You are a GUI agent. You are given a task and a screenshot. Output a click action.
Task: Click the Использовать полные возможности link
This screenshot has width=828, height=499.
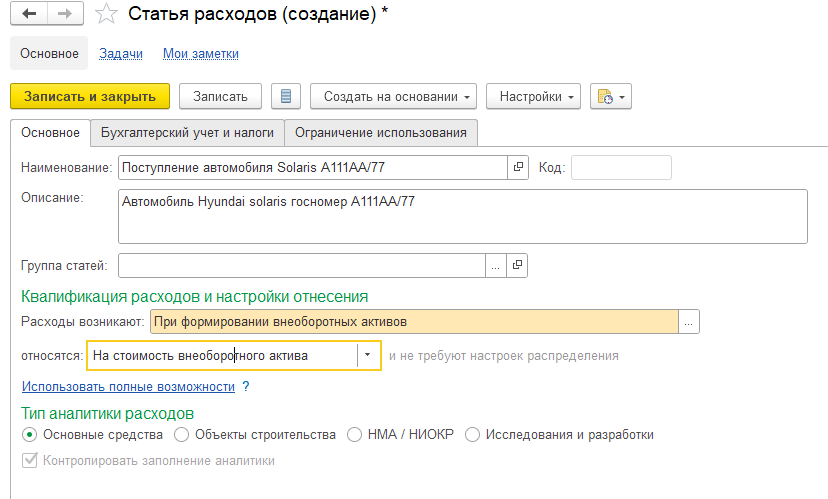tap(128, 386)
